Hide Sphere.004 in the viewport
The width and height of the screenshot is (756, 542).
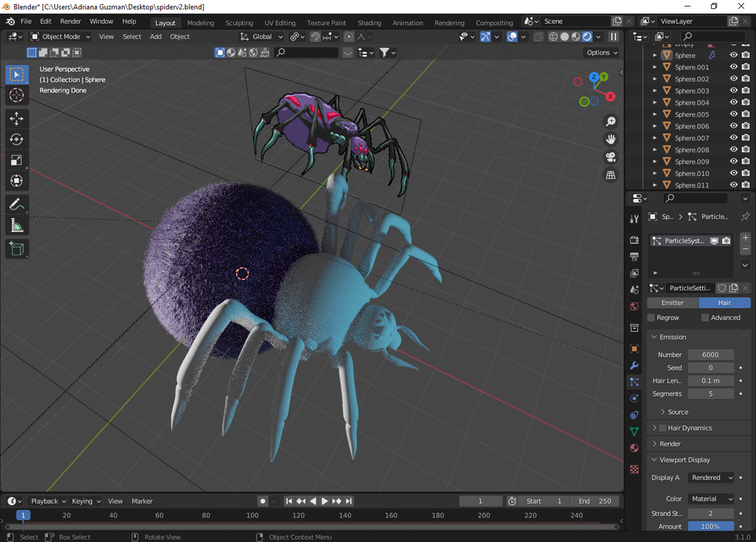pyautogui.click(x=734, y=102)
